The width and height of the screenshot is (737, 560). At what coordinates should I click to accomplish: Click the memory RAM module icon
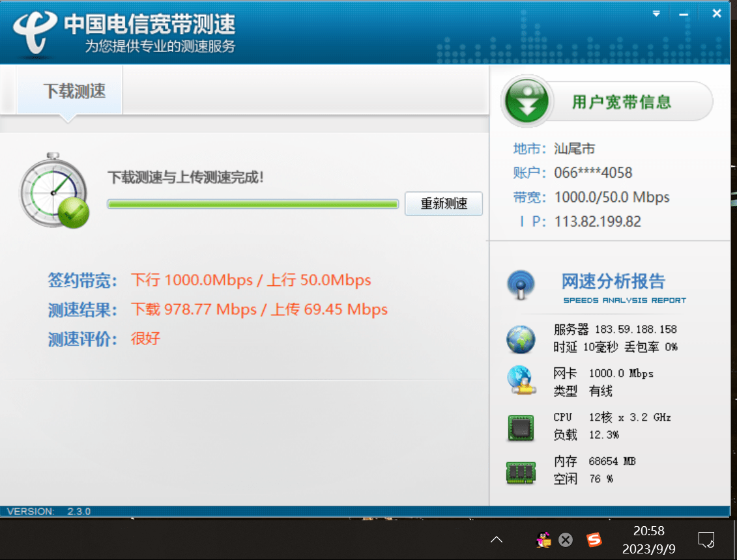click(521, 473)
